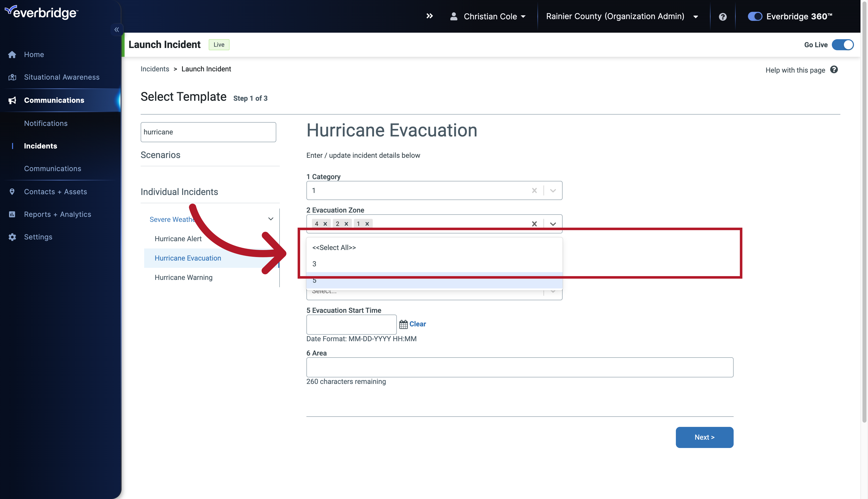Expand the Category 1 dropdown
868x499 pixels.
click(552, 190)
